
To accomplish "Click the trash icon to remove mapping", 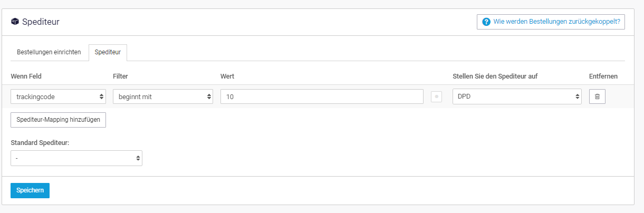I will (x=597, y=96).
